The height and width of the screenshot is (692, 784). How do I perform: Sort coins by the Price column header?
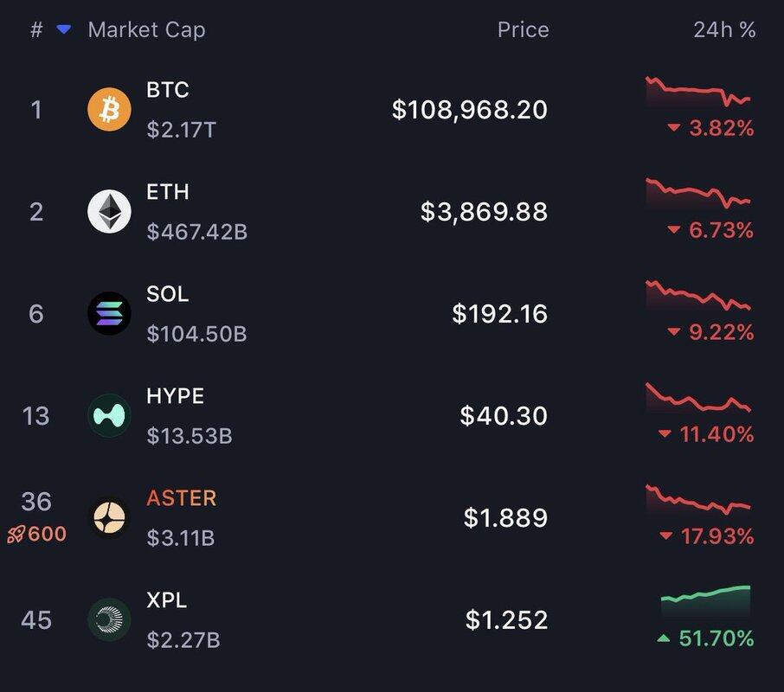(523, 30)
